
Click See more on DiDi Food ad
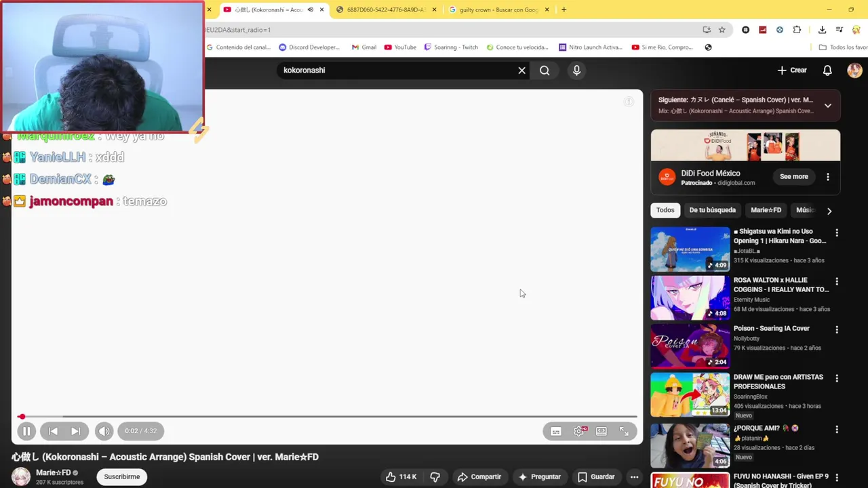click(793, 177)
